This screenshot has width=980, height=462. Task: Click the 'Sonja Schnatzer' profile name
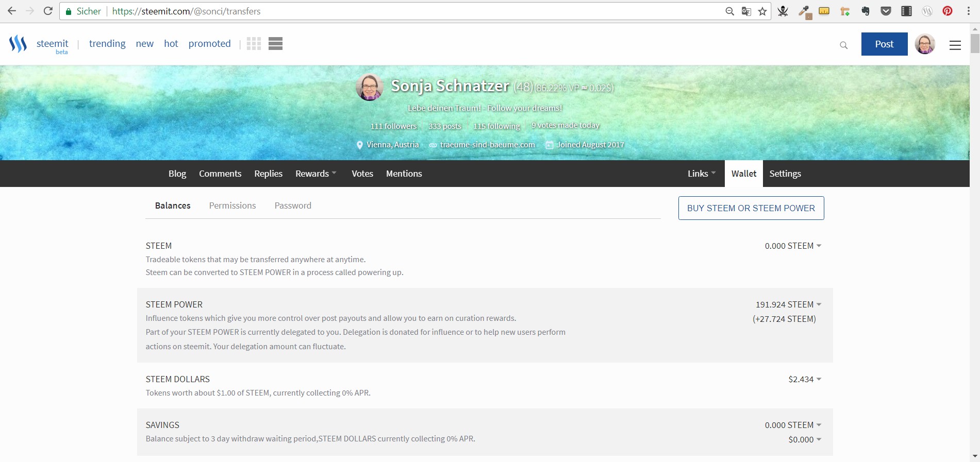(x=450, y=85)
